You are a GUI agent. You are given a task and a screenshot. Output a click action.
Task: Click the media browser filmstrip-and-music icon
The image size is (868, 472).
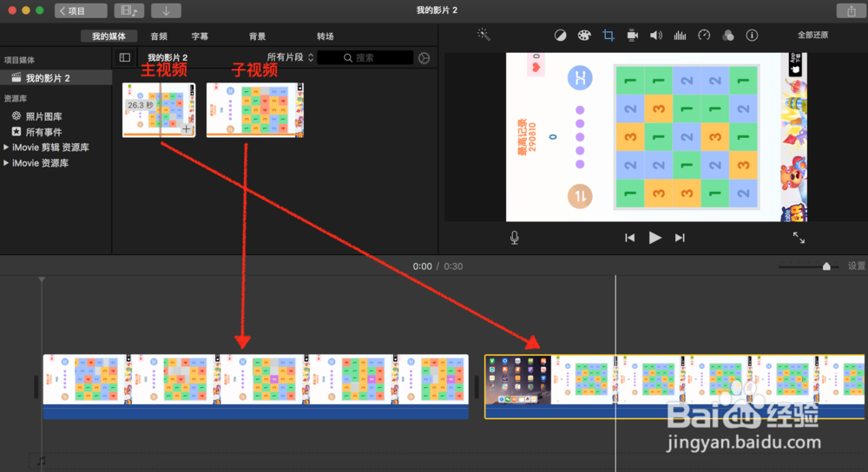click(129, 10)
